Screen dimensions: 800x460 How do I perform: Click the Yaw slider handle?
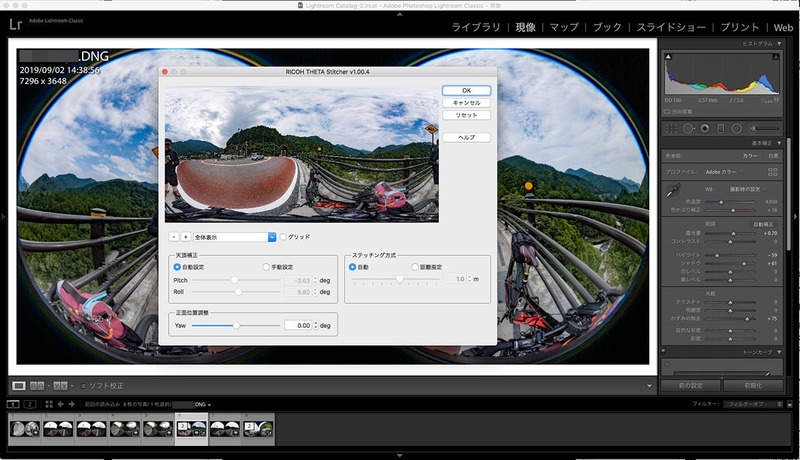(x=236, y=325)
